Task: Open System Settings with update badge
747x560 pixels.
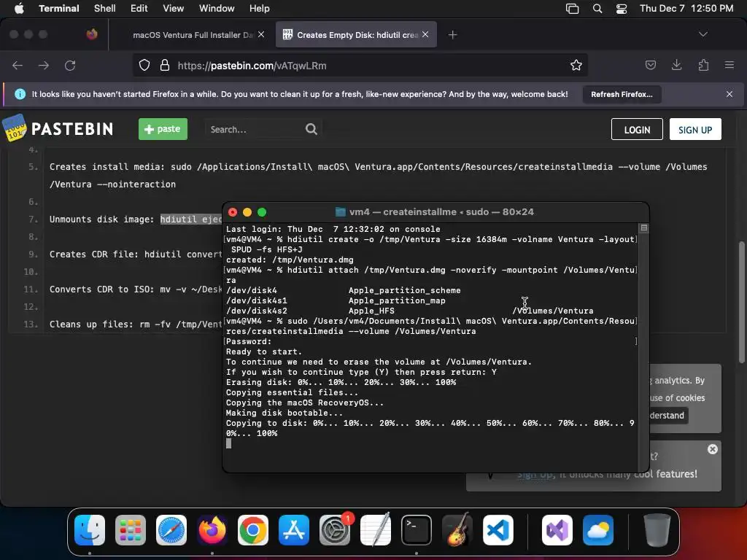Action: coord(335,530)
